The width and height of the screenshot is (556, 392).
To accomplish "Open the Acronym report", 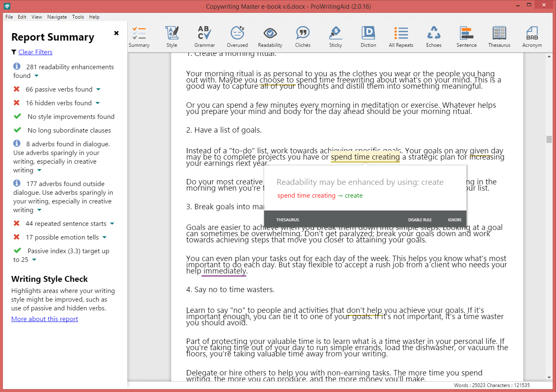I will [x=532, y=36].
